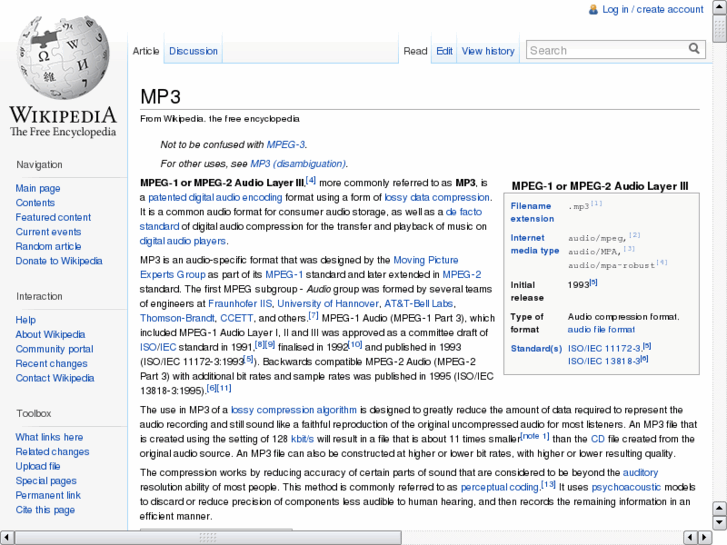This screenshot has height=545, width=727.
Task: Open the psychoacoustic link
Action: click(x=626, y=487)
